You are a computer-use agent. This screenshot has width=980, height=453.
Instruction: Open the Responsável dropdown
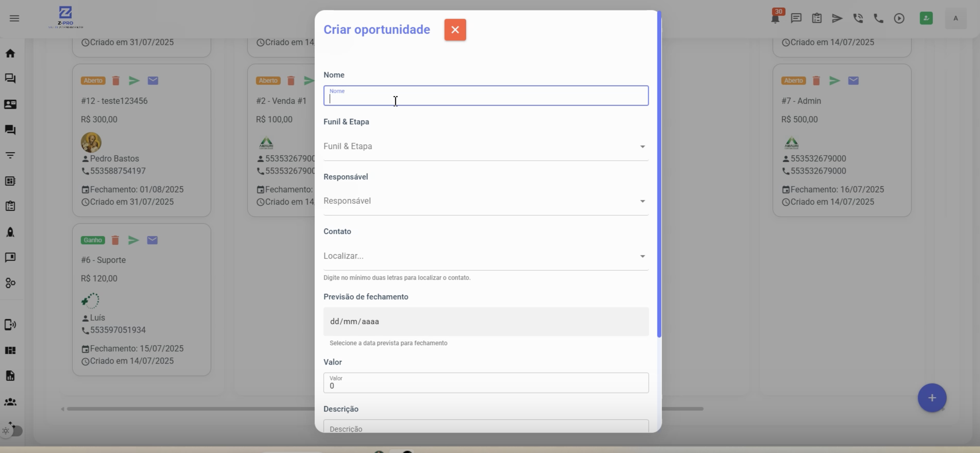tap(486, 201)
